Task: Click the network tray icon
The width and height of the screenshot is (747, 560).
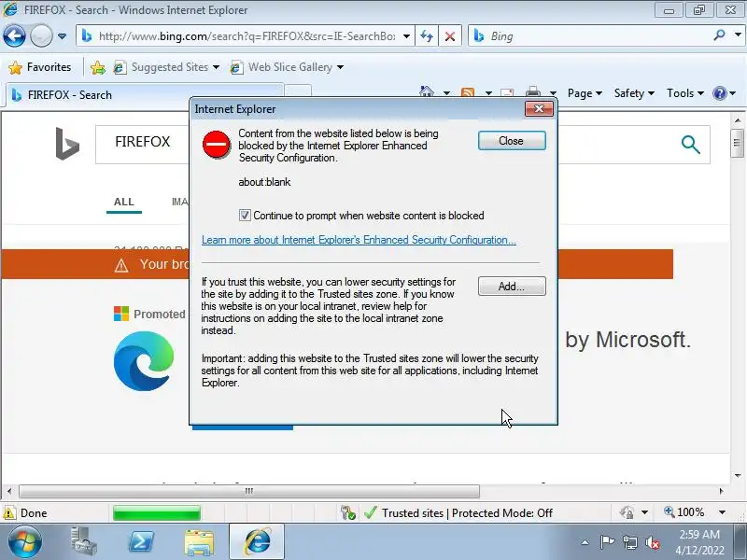Action: click(x=629, y=542)
